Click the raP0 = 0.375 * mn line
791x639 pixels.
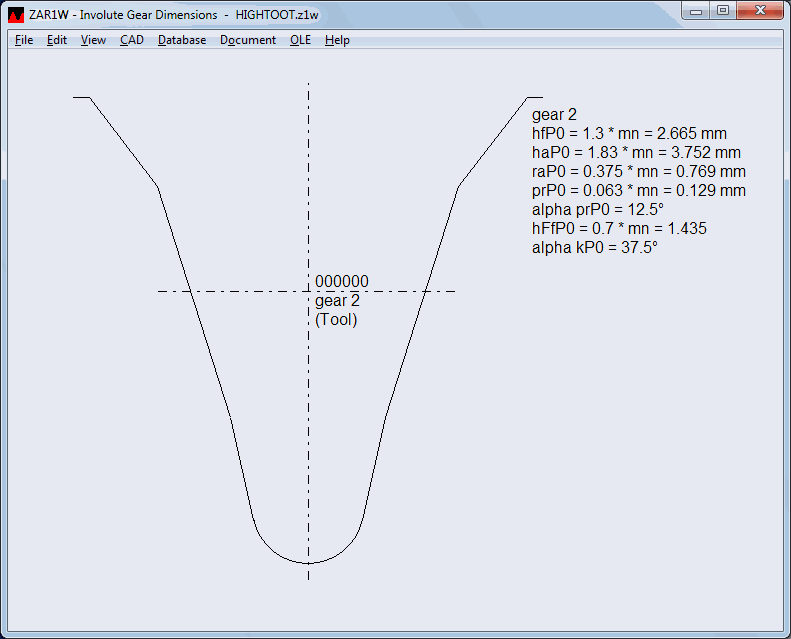tap(639, 171)
